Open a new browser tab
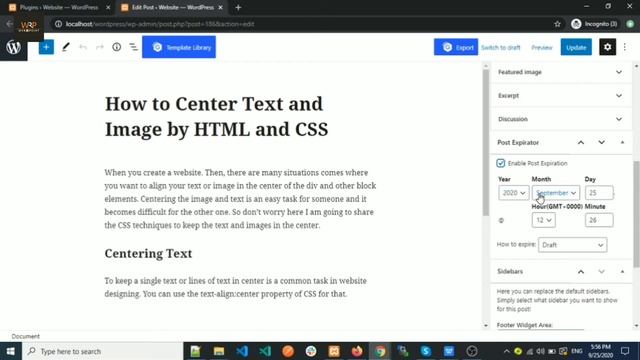The width and height of the screenshot is (640, 360). 238,7
